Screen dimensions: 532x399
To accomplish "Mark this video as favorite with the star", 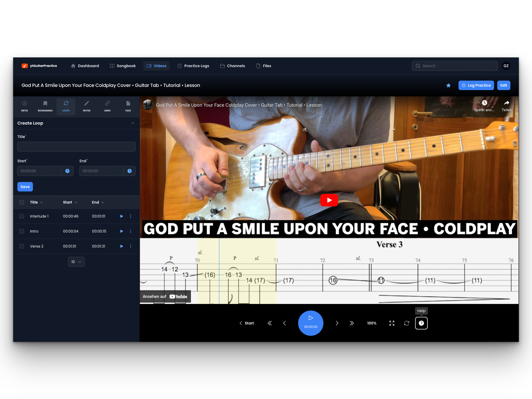I will [x=449, y=85].
